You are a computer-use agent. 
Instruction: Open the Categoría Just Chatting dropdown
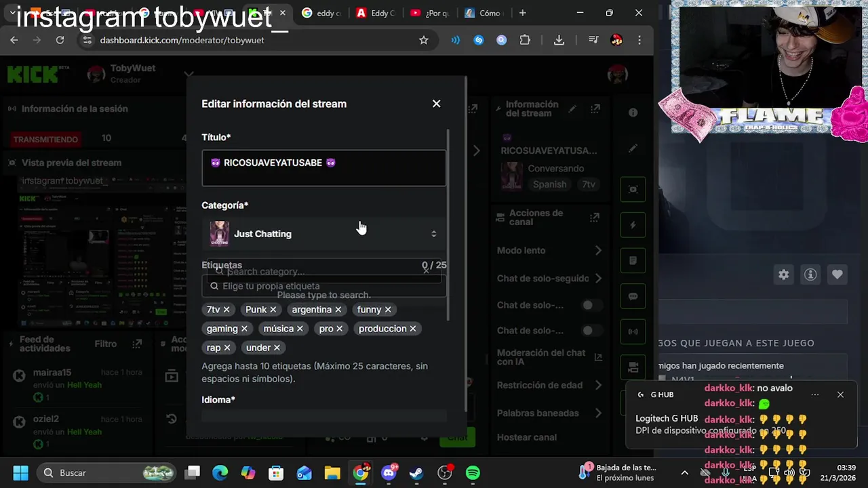pos(323,234)
